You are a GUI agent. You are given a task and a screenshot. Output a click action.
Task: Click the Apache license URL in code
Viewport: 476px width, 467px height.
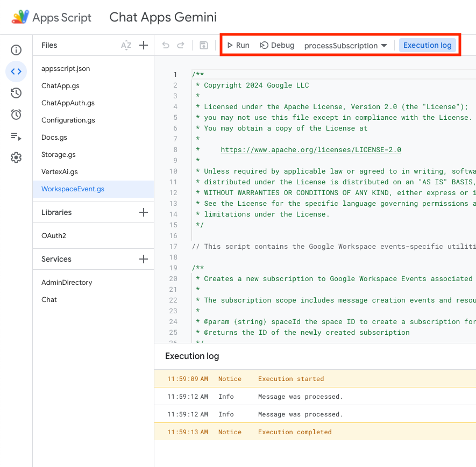[311, 150]
